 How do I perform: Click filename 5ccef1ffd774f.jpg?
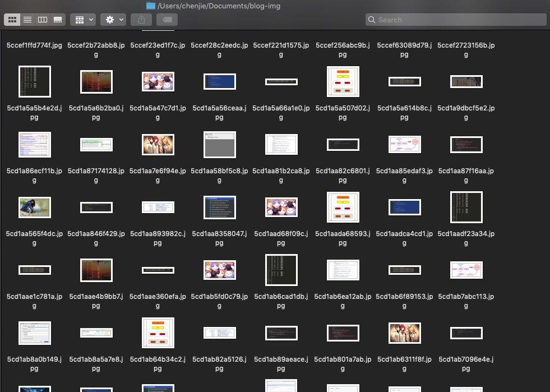[34, 45]
